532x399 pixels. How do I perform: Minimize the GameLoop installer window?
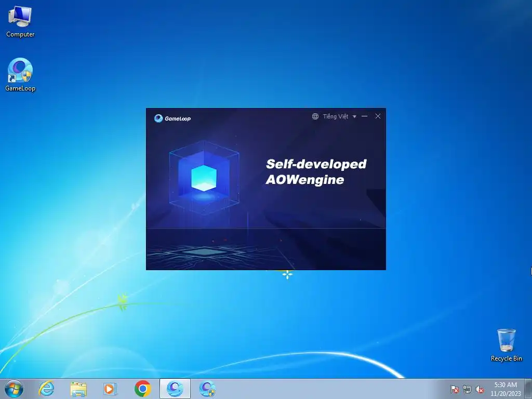pos(364,116)
